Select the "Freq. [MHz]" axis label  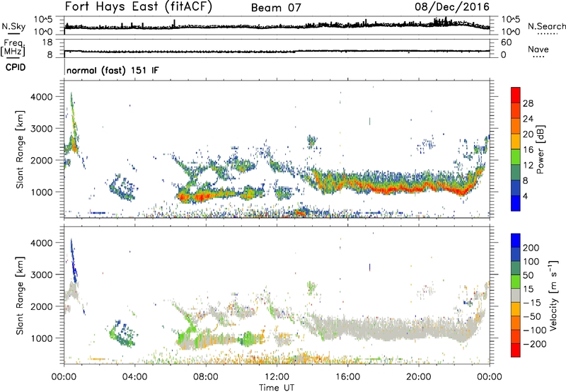pyautogui.click(x=13, y=48)
